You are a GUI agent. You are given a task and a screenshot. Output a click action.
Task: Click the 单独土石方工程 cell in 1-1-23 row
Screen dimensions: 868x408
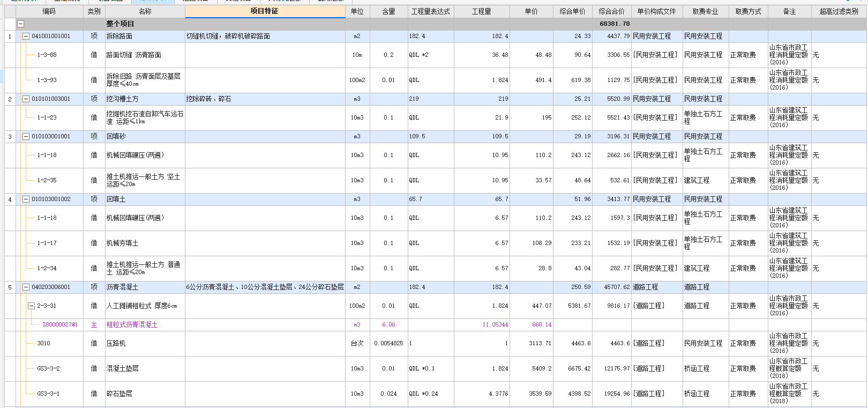pos(706,117)
